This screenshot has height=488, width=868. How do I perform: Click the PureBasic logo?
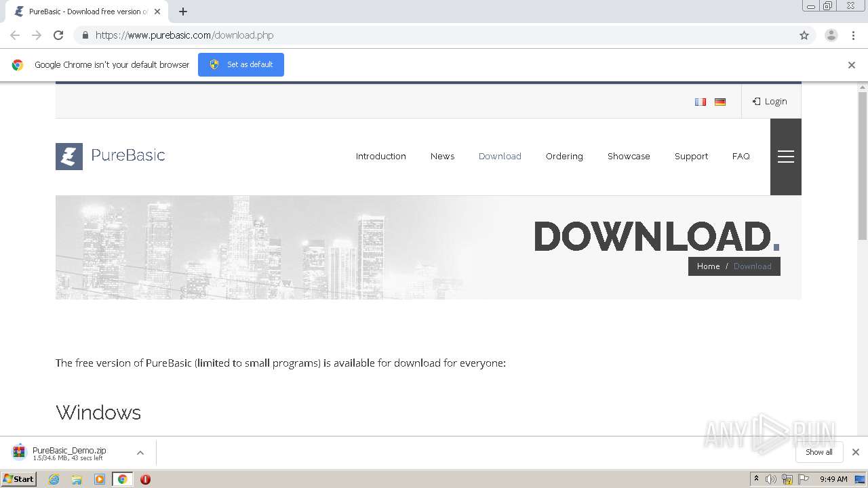click(x=111, y=156)
